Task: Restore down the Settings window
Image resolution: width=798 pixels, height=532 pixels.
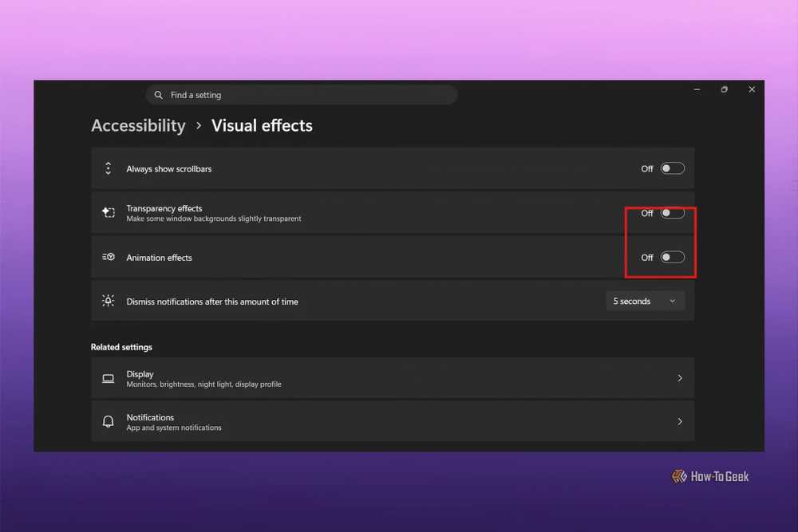Action: point(725,89)
